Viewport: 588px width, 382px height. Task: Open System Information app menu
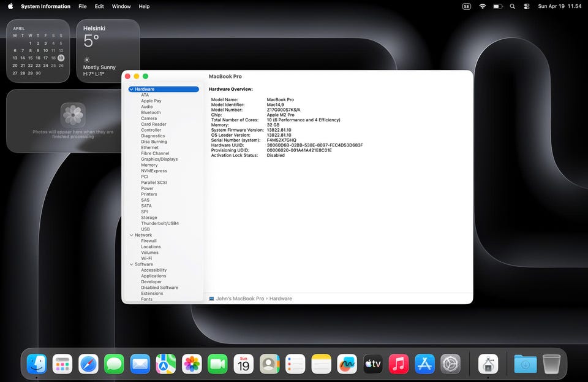point(45,6)
